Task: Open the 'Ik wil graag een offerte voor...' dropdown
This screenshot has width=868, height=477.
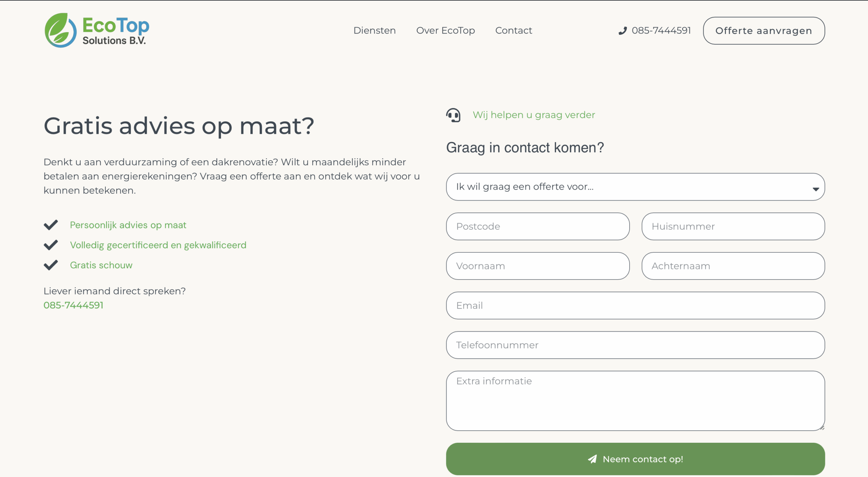Action: point(631,187)
